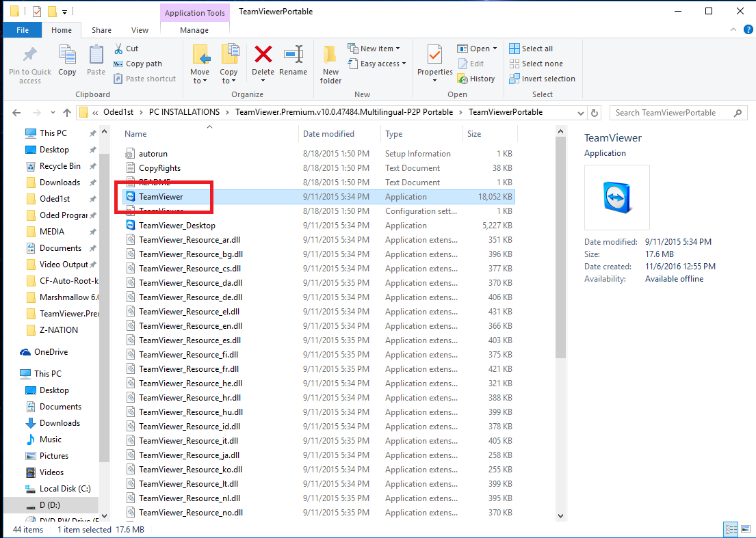
Task: Click the PC INSTALLATIONS breadcrumb
Action: pyautogui.click(x=184, y=112)
